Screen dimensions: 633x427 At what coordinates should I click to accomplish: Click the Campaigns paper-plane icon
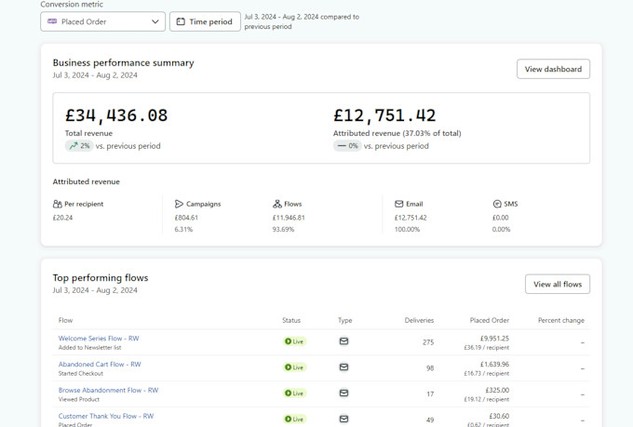click(x=179, y=204)
